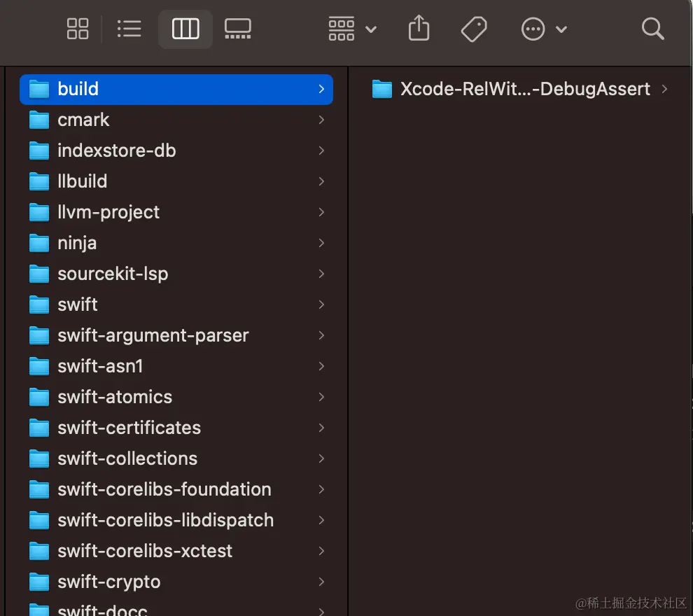The height and width of the screenshot is (616, 693).
Task: Select the Xcode-RelWit...-DebugAssert folder
Action: tap(519, 90)
